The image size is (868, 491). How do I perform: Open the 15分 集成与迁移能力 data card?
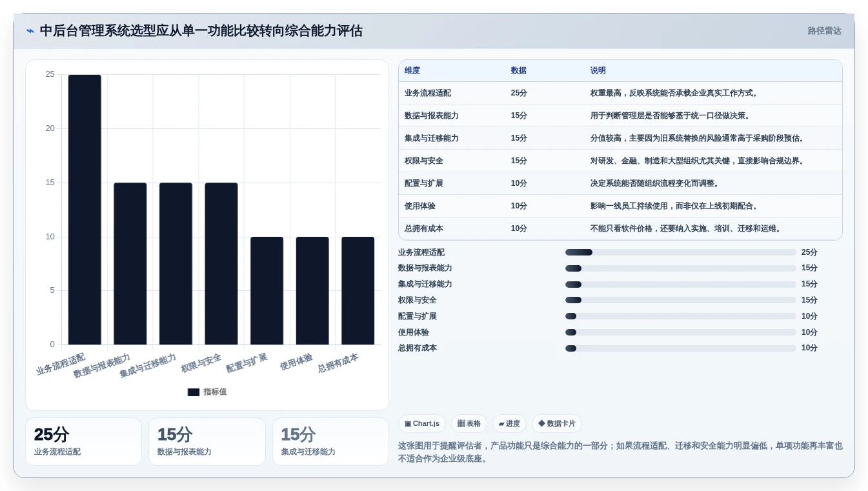pyautogui.click(x=330, y=442)
